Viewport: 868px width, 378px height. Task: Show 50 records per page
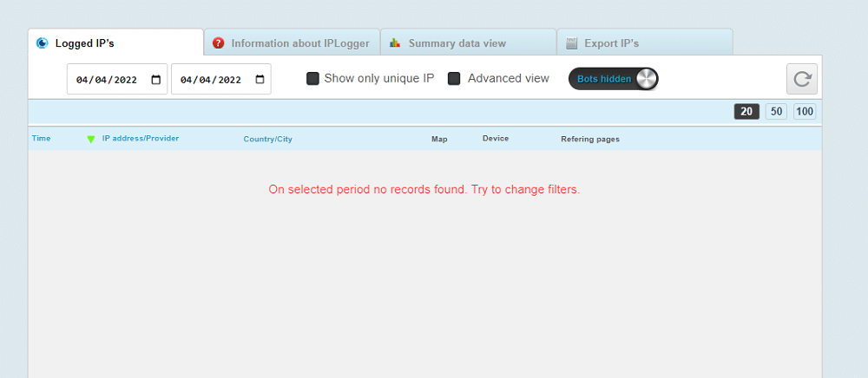(x=776, y=112)
